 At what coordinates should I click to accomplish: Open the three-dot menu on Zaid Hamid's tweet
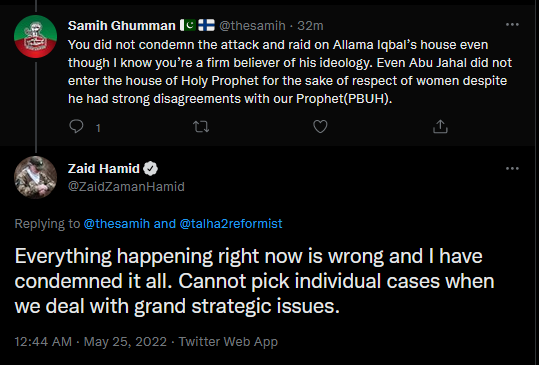pyautogui.click(x=512, y=168)
